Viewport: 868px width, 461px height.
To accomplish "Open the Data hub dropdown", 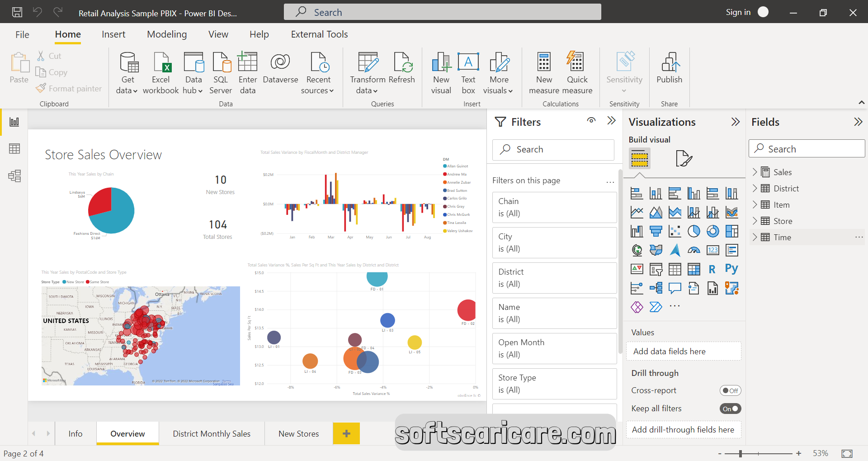I will (x=193, y=73).
